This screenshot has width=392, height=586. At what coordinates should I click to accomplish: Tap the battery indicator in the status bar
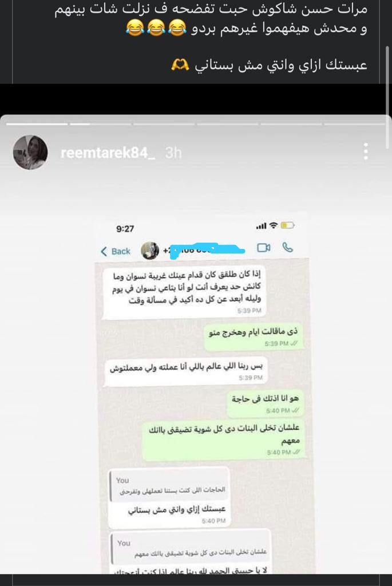(287, 225)
